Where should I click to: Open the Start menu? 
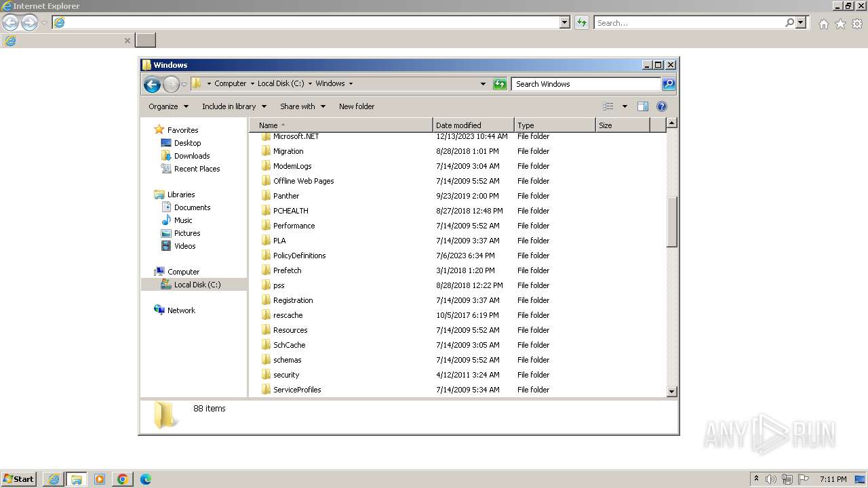pos(18,479)
